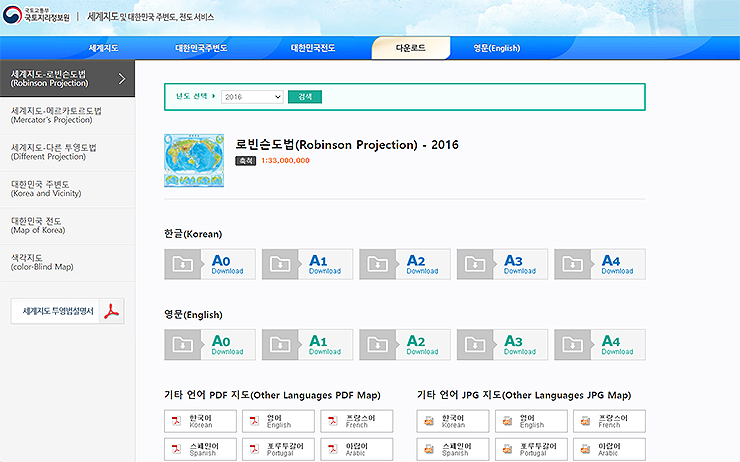Download 스페인어 Spanish PDF map
This screenshot has height=462, width=740.
click(201, 449)
